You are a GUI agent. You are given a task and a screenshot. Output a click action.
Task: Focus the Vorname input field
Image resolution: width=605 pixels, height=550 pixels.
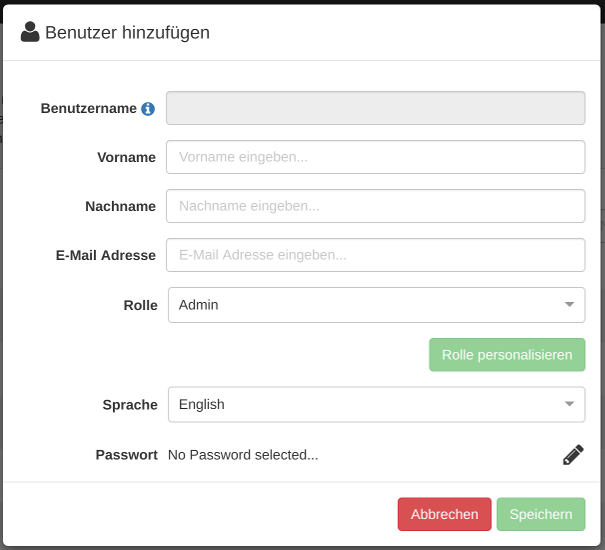coord(375,157)
